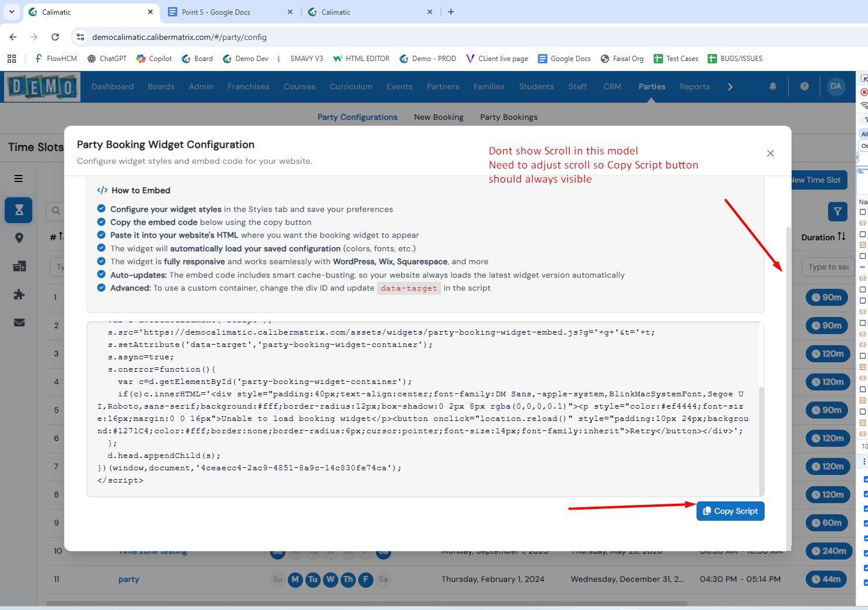This screenshot has width=868, height=610.
Task: Click the Copy Script button
Action: click(x=730, y=511)
